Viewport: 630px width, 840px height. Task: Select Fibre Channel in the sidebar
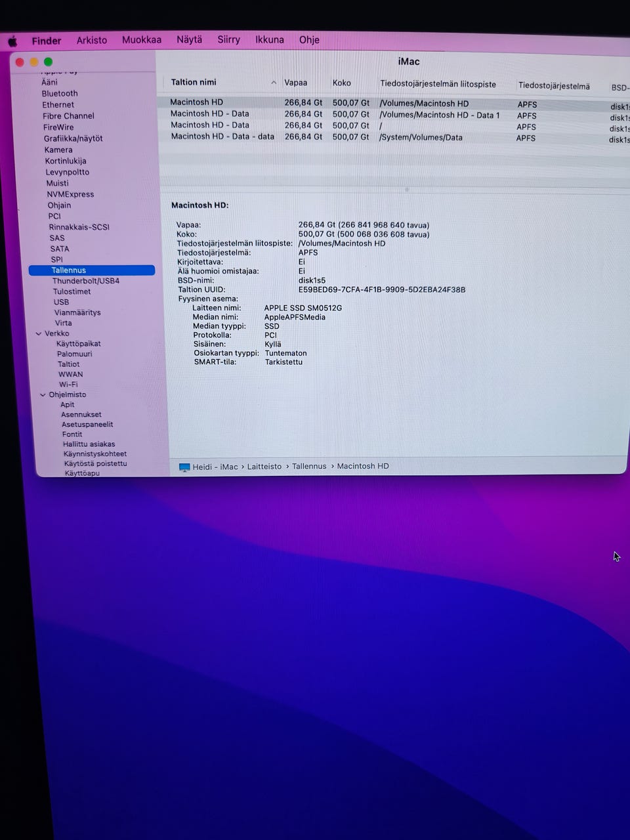[x=68, y=115]
